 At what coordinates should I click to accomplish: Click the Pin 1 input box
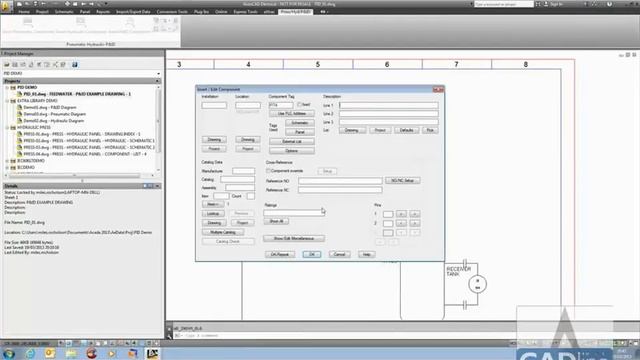tap(388, 214)
